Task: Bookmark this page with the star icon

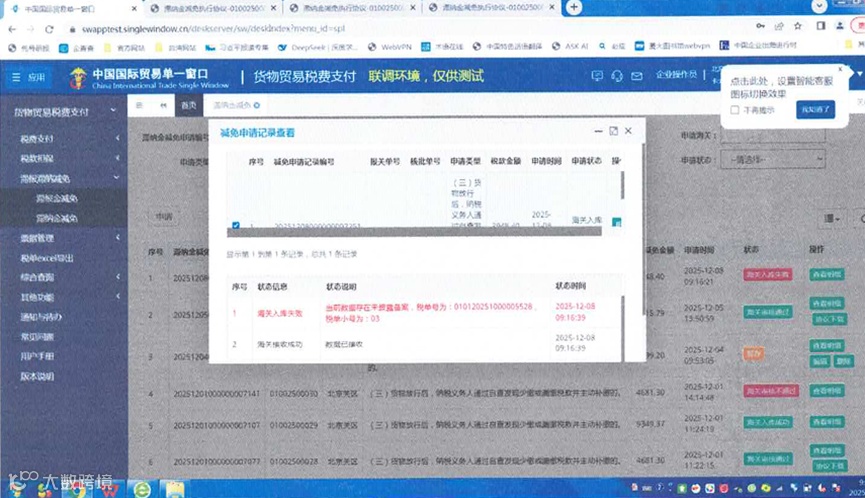Action: click(x=798, y=26)
